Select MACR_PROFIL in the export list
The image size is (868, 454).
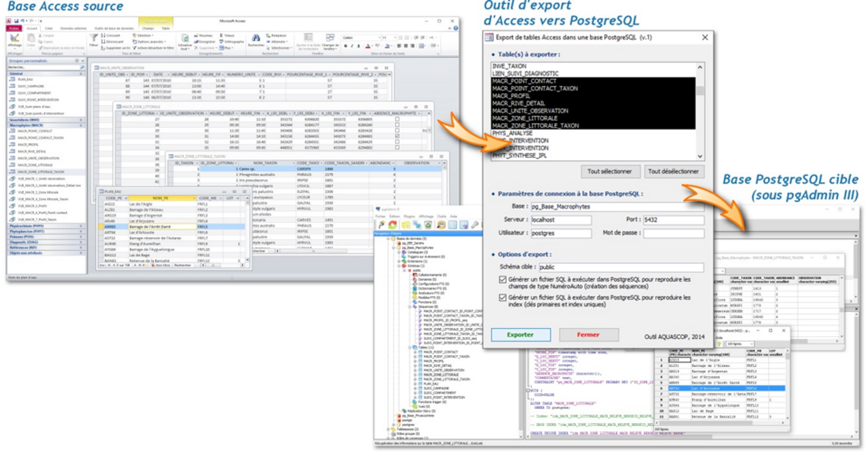593,96
